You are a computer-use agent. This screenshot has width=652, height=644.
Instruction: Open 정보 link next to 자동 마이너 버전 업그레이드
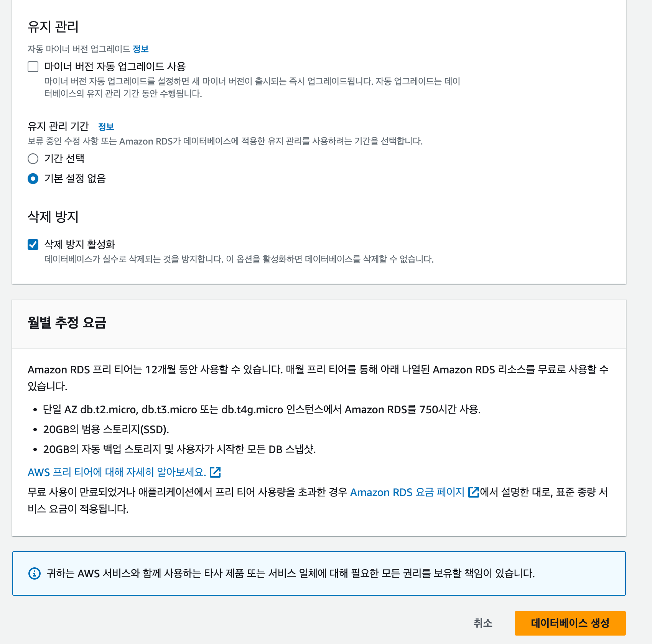click(x=140, y=49)
